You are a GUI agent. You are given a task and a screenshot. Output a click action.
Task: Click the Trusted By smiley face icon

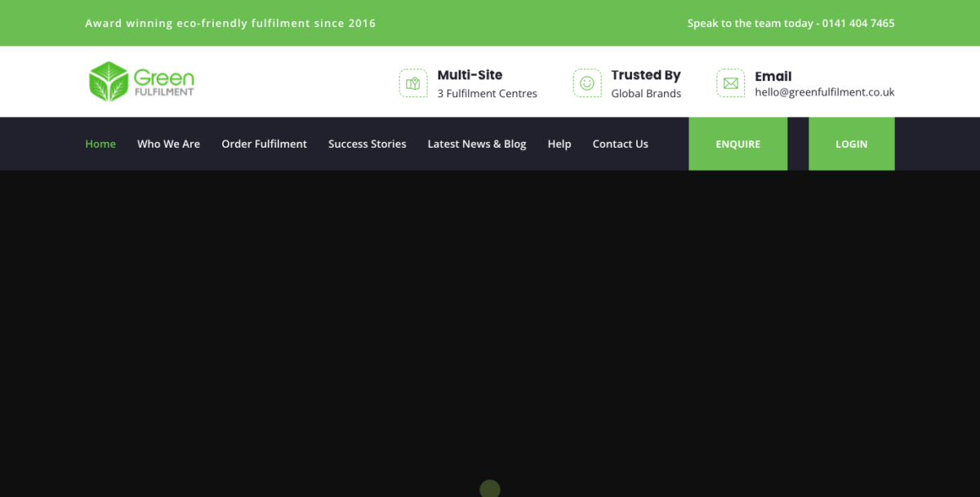tap(587, 83)
